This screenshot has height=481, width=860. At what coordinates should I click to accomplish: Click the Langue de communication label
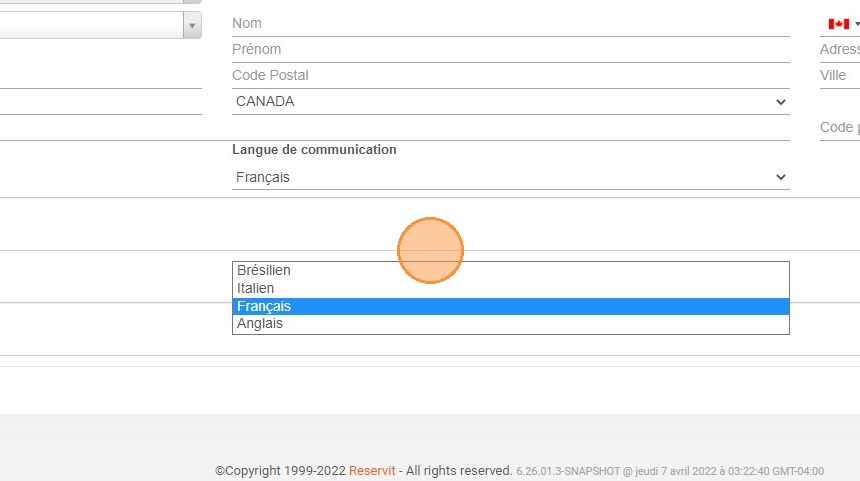(314, 150)
